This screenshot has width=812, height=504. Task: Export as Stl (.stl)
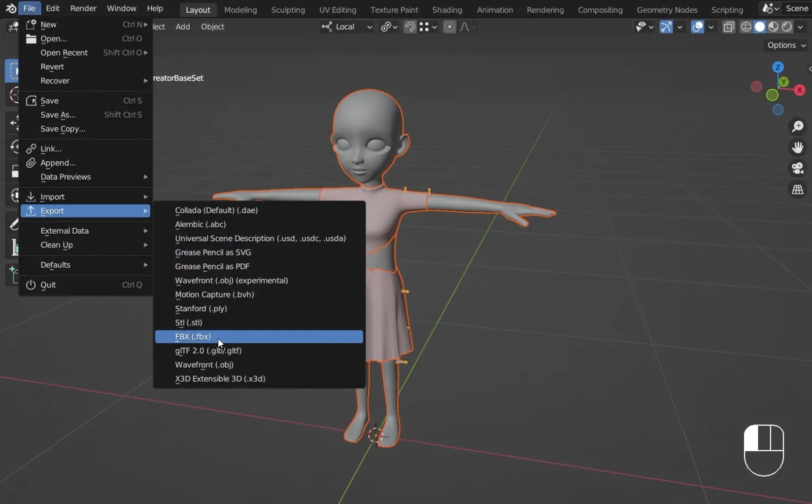click(259, 322)
